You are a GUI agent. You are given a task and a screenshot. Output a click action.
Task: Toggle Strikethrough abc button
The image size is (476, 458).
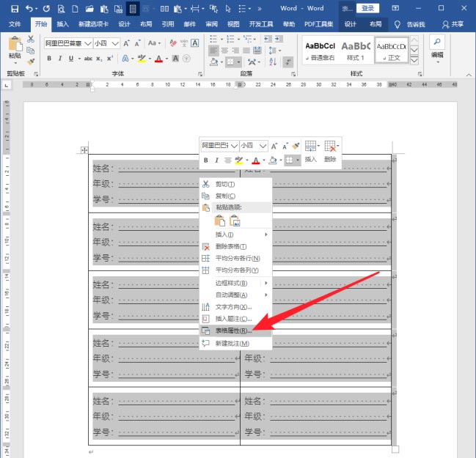point(88,59)
